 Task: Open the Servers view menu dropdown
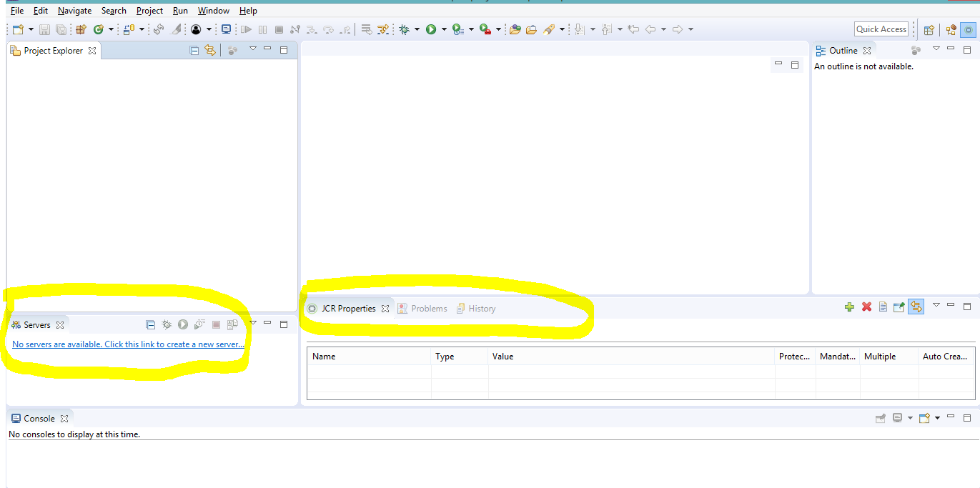253,324
